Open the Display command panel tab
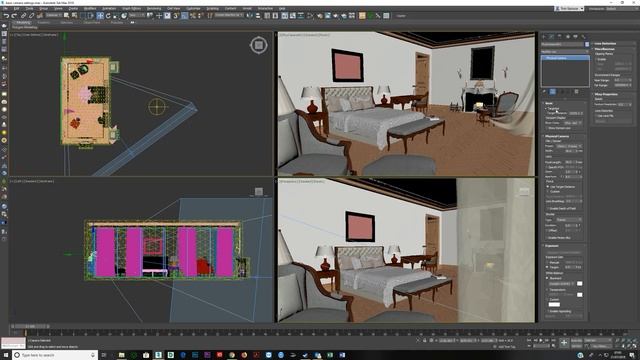This screenshot has height=360, width=640. click(x=576, y=36)
